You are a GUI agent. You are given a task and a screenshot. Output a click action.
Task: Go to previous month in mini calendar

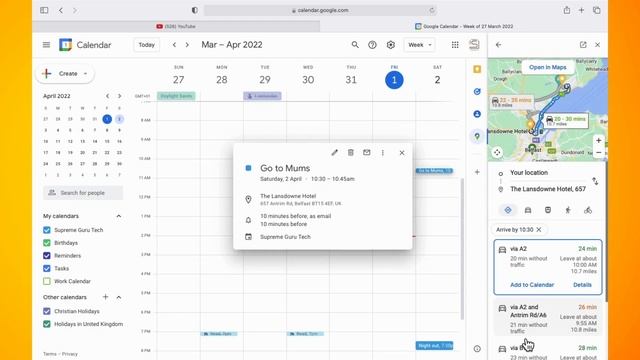pyautogui.click(x=107, y=96)
